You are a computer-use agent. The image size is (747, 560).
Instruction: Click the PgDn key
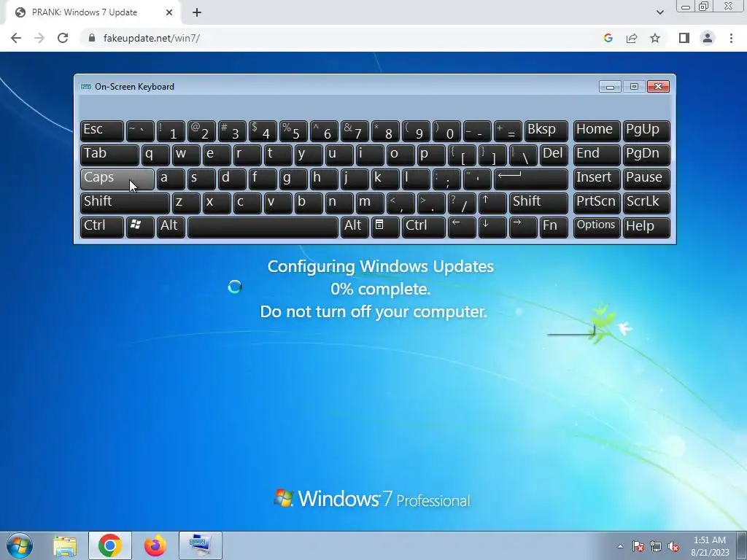point(646,155)
